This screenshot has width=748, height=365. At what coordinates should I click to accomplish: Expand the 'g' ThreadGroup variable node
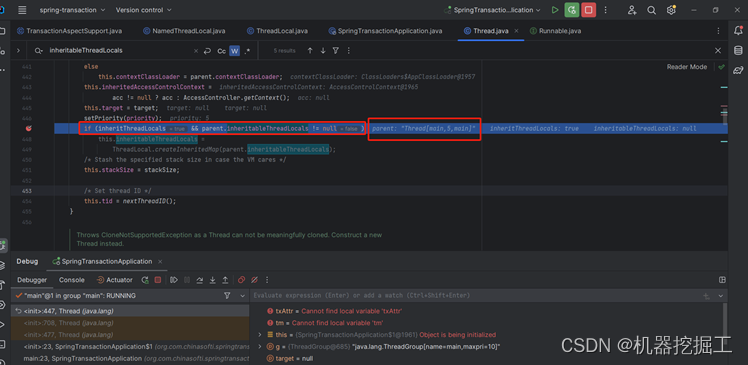point(260,346)
